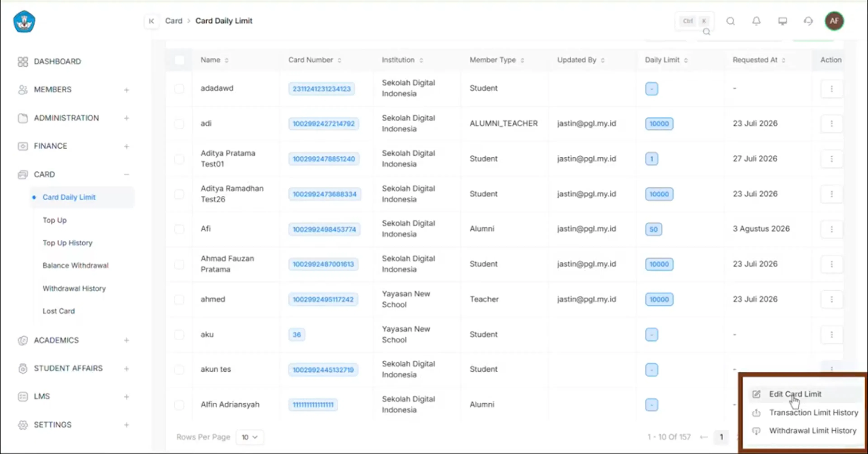The height and width of the screenshot is (454, 868).
Task: Open Lost Card page
Action: point(59,311)
